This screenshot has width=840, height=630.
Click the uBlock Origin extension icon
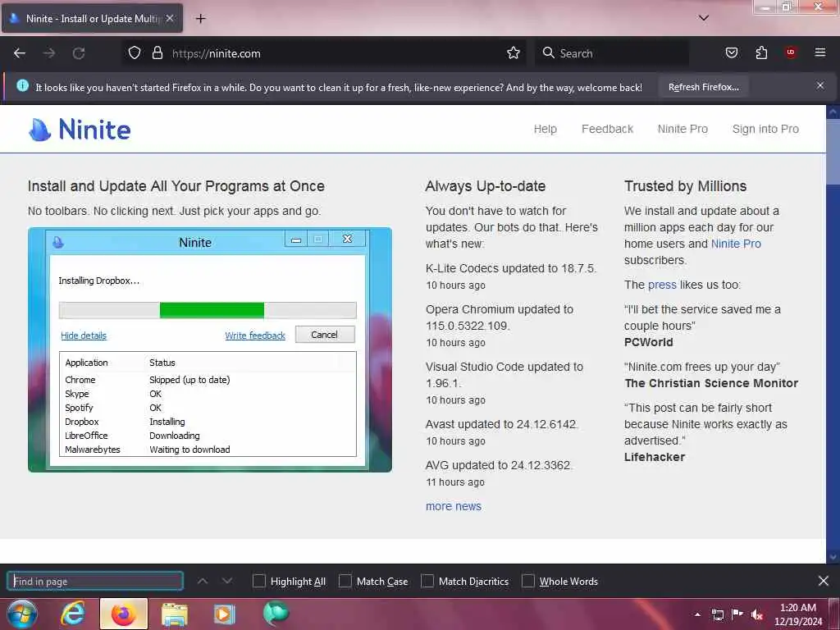[x=791, y=52]
